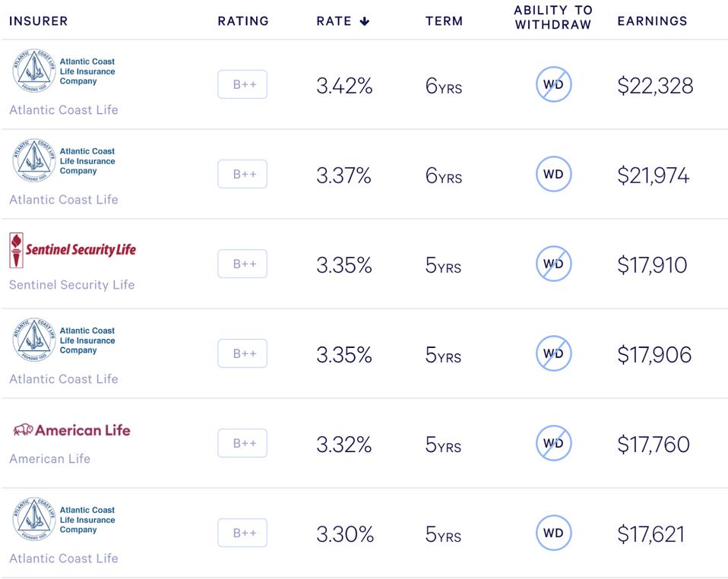Click the $22,328 earnings value
The image size is (728, 579).
[x=655, y=86]
